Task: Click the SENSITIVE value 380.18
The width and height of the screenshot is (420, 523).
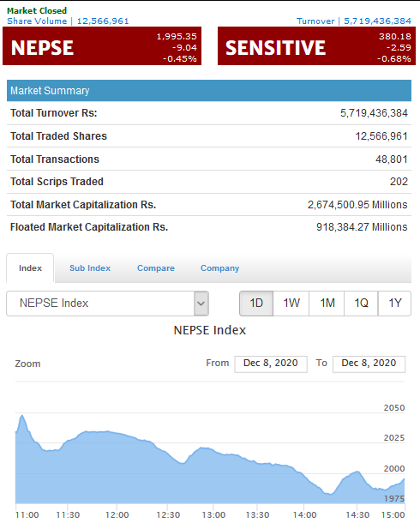Action: click(394, 36)
